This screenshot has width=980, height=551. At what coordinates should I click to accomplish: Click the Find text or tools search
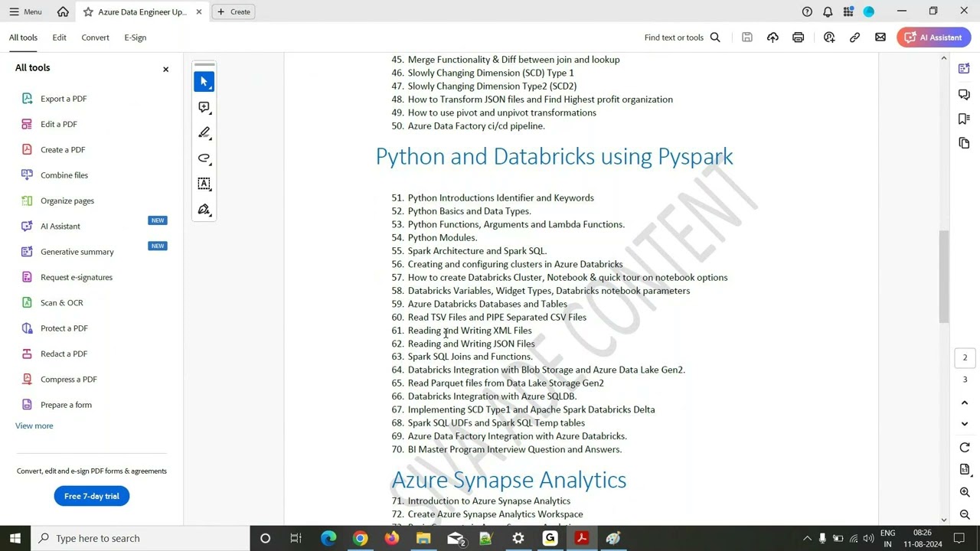point(682,37)
